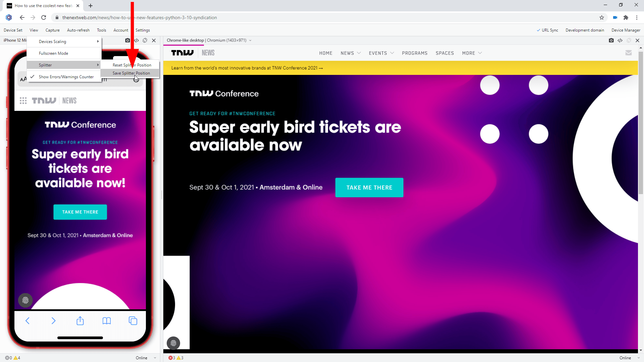Open the yellow TNW Conference banner link

[x=247, y=68]
